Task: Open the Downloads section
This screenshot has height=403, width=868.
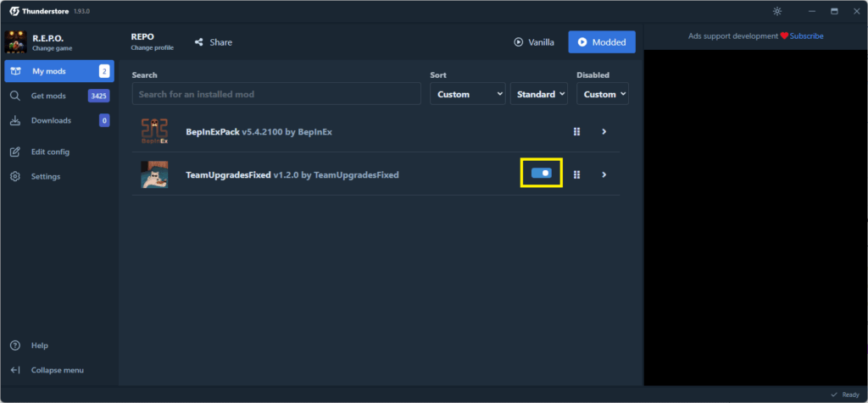Action: click(x=59, y=120)
